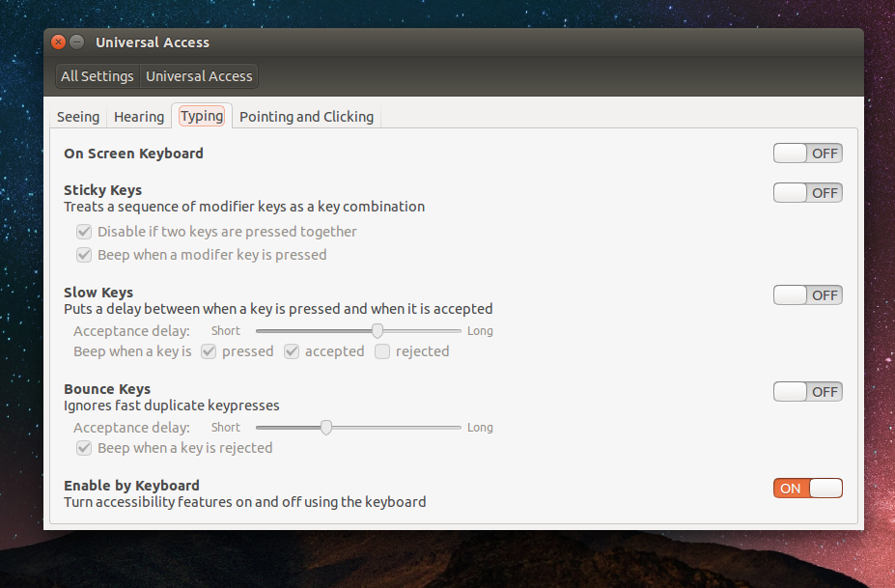Click 'Ignores fast duplicate keypresses' description
Viewport: 895px width, 588px height.
pos(171,406)
